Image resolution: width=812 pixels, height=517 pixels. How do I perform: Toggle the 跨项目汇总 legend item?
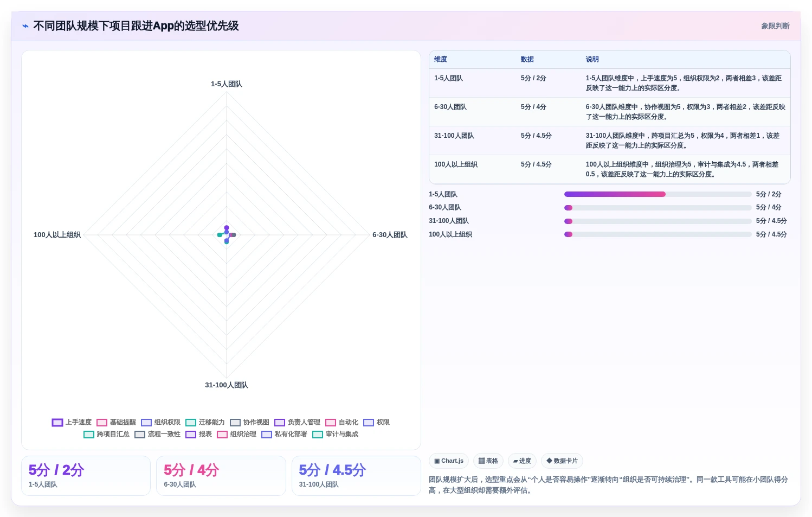click(x=107, y=434)
